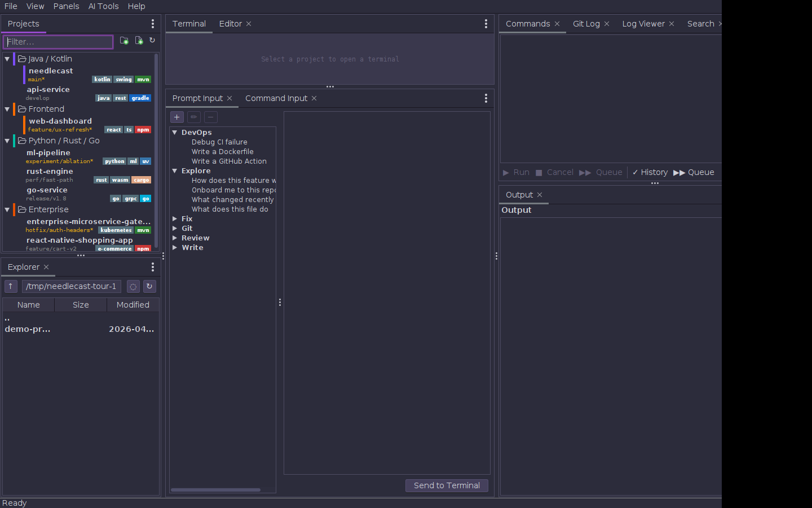Toggle the History checkmark option
The image size is (812, 508).
(650, 172)
